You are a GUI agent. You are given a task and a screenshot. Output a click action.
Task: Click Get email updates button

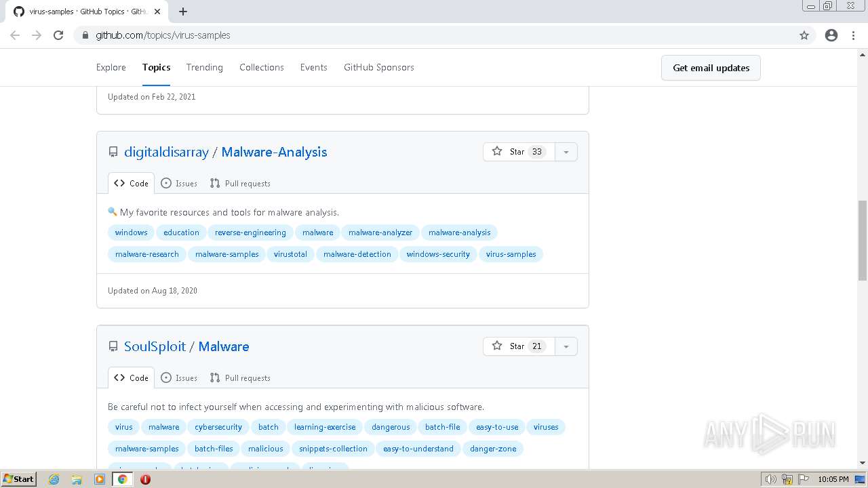(x=711, y=68)
